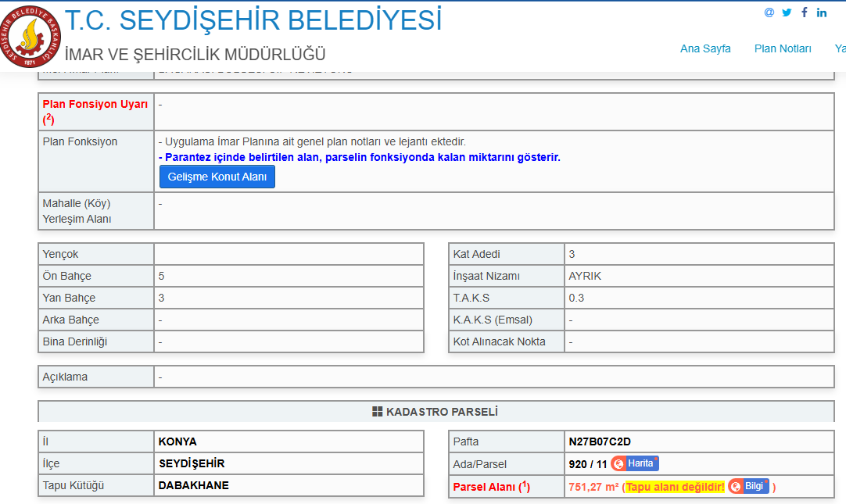The width and height of the screenshot is (846, 504).
Task: Select the 751,27 m² parcel area value
Action: pyautogui.click(x=593, y=487)
